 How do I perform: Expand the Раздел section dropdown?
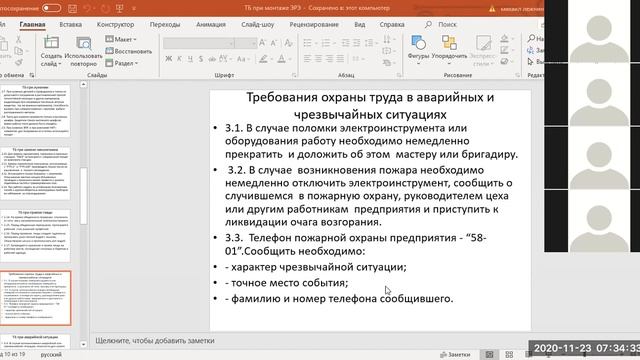[x=122, y=63]
